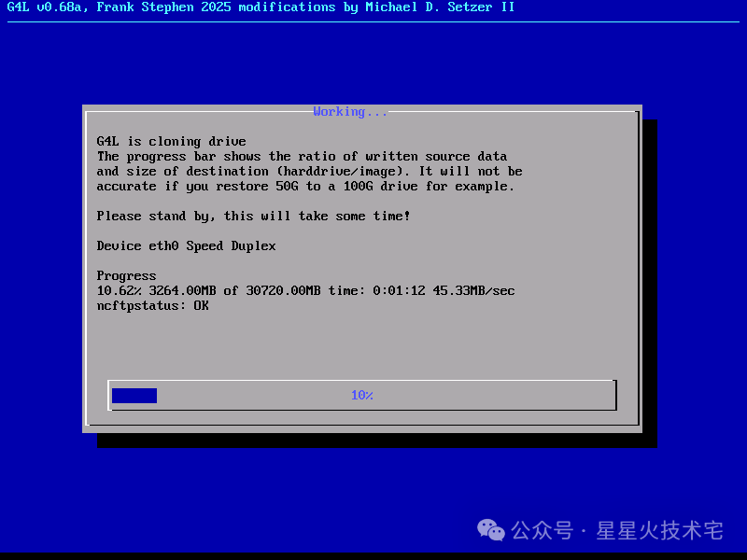Click the 'Device eth0 Speed Duplex' line

[x=186, y=246]
